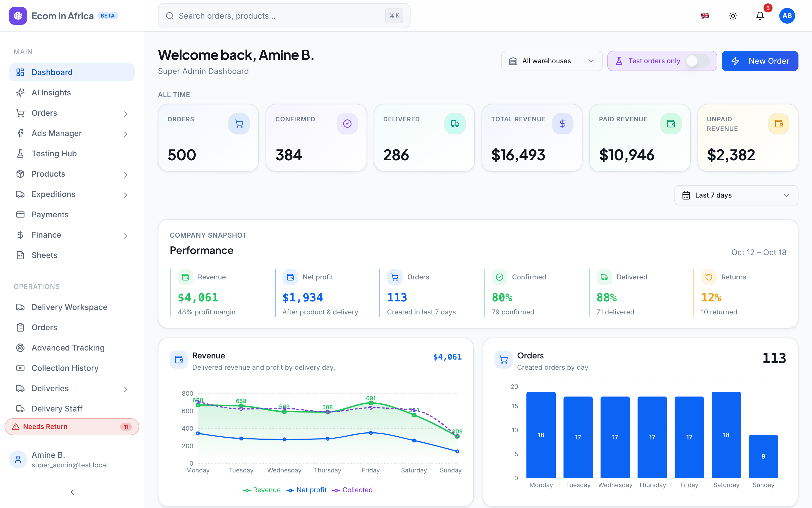Click the Returns icon in Performance snapshot
This screenshot has width=812, height=508.
click(709, 277)
